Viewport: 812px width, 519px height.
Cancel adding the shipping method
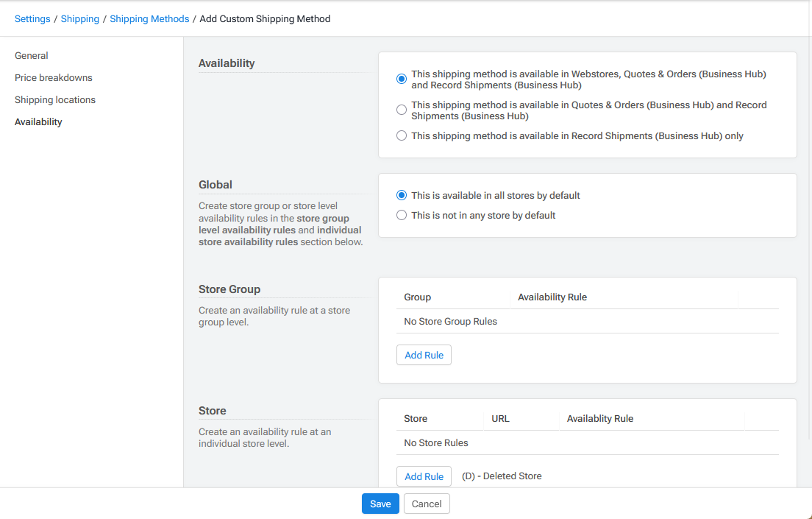tap(427, 504)
